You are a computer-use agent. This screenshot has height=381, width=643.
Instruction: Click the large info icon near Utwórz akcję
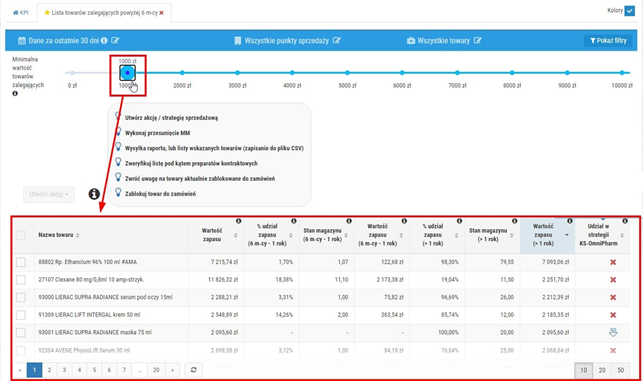point(94,194)
